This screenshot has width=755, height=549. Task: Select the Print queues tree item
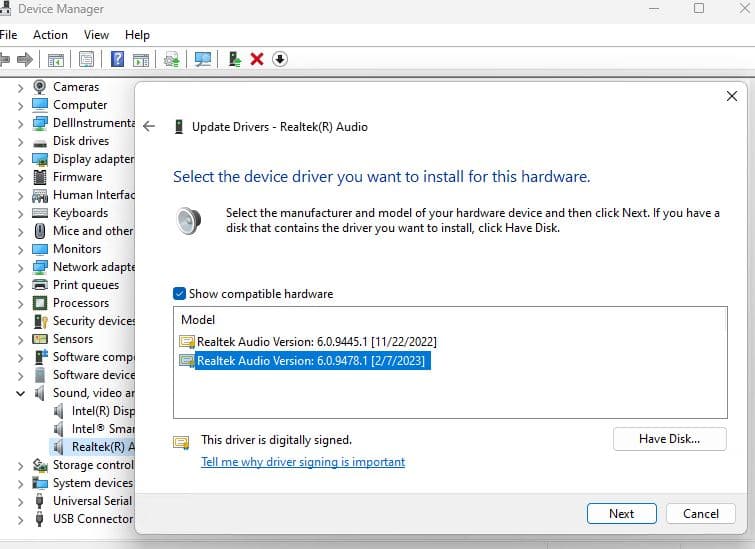(x=85, y=285)
